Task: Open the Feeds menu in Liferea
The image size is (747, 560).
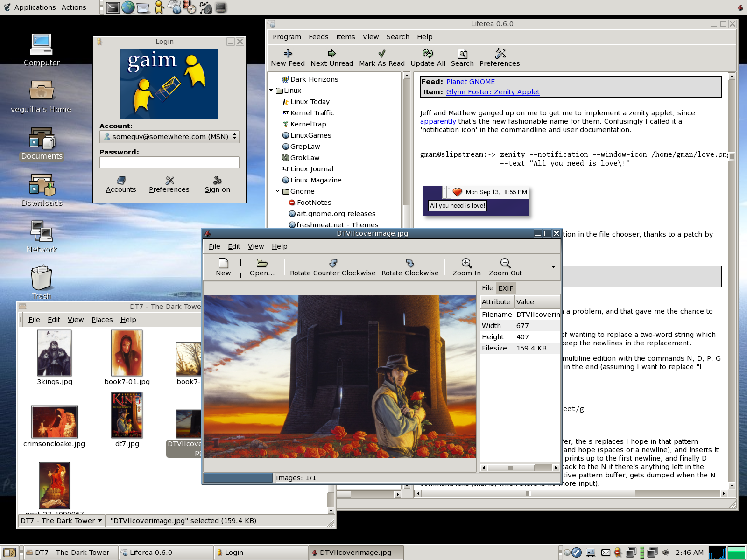Action: tap(318, 37)
